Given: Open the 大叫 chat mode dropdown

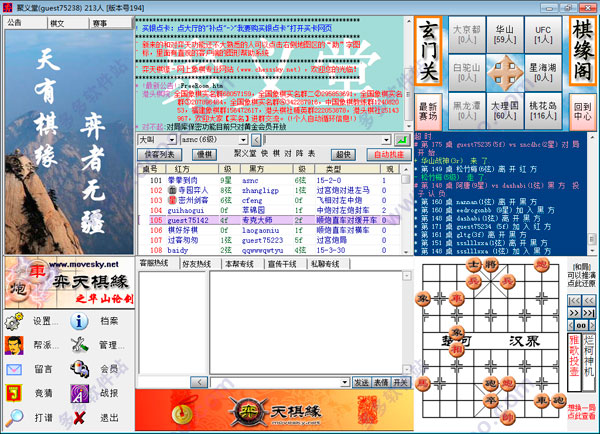Looking at the screenshot, I should pos(172,140).
